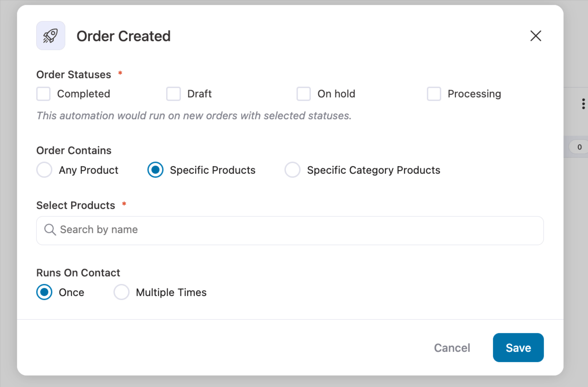This screenshot has height=387, width=588.
Task: Click the automation statuses hint text
Action: click(x=194, y=116)
